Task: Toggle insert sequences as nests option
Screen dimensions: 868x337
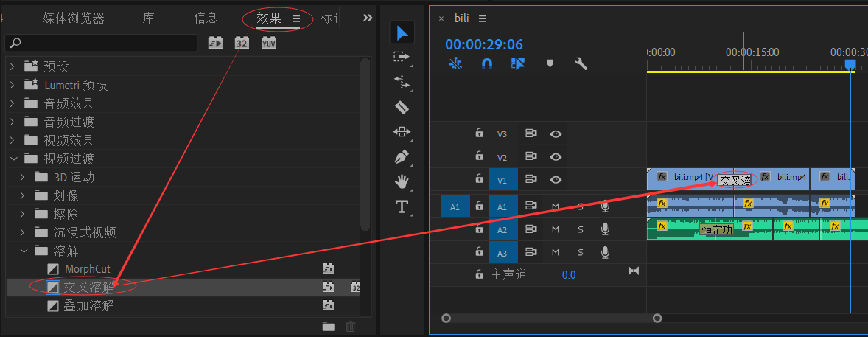Action: pyautogui.click(x=455, y=63)
